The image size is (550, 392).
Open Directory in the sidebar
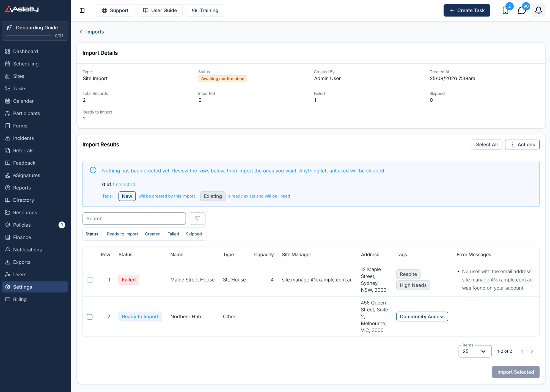(35, 200)
